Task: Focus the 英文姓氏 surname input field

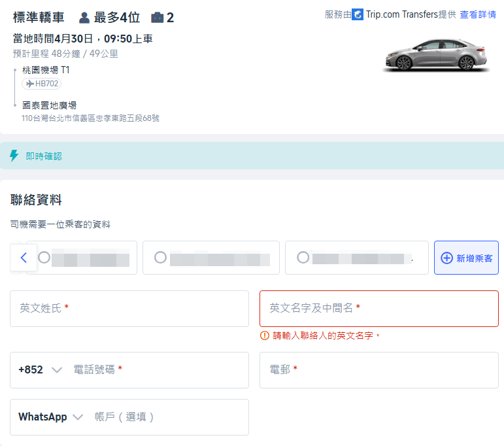Action: click(129, 309)
